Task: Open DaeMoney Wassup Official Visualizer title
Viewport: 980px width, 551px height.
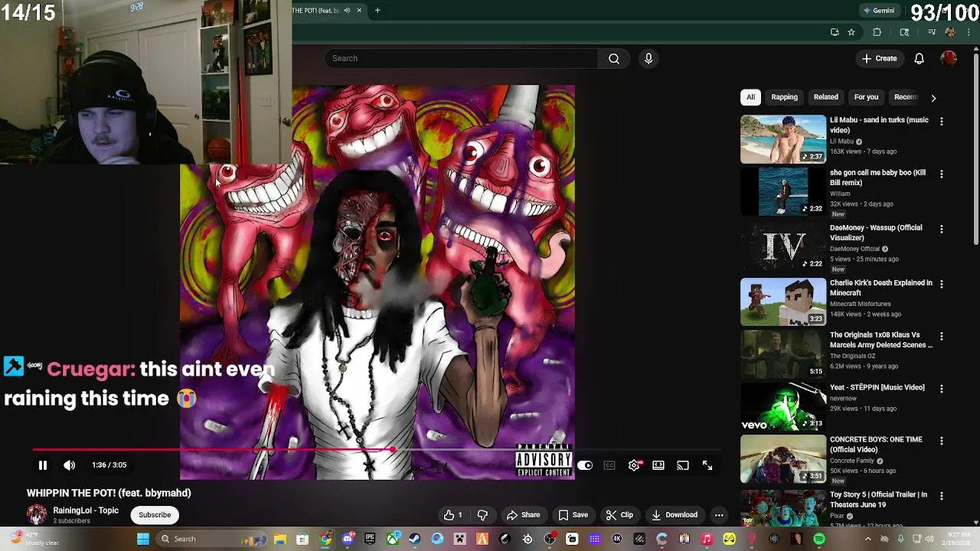Action: point(876,233)
